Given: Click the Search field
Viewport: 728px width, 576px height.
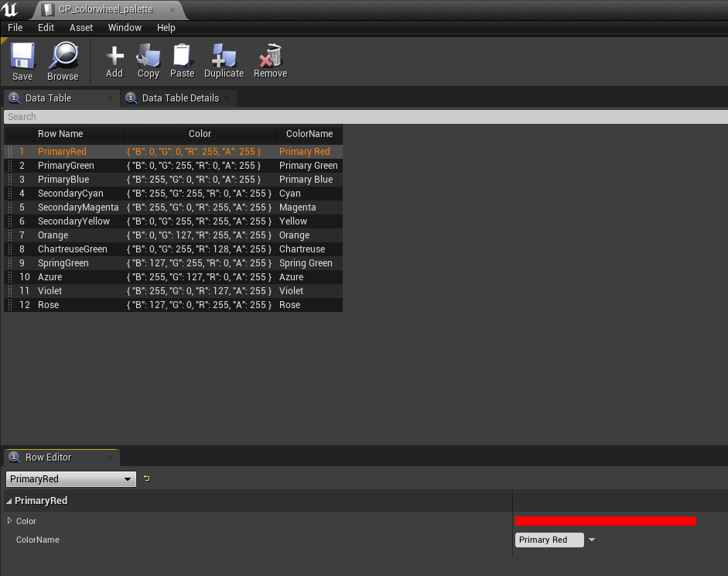Looking at the screenshot, I should 365,117.
